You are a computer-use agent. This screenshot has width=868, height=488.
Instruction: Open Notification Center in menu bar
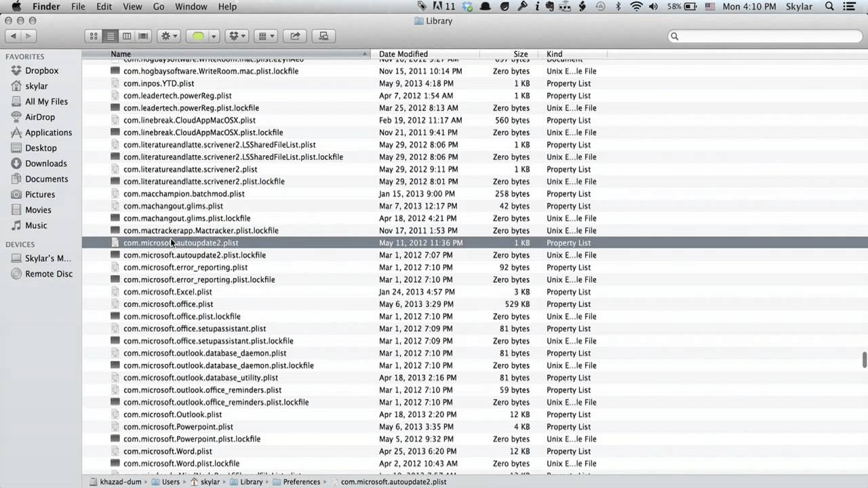pos(850,7)
